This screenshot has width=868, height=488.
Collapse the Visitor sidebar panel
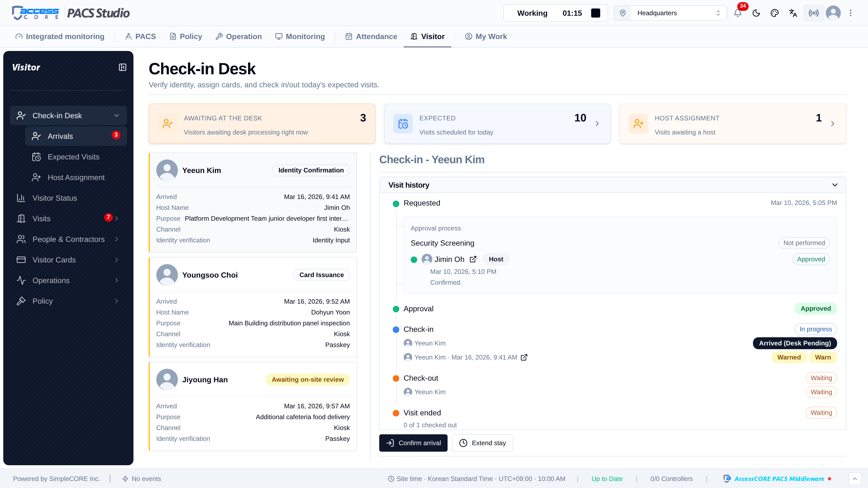(x=123, y=67)
